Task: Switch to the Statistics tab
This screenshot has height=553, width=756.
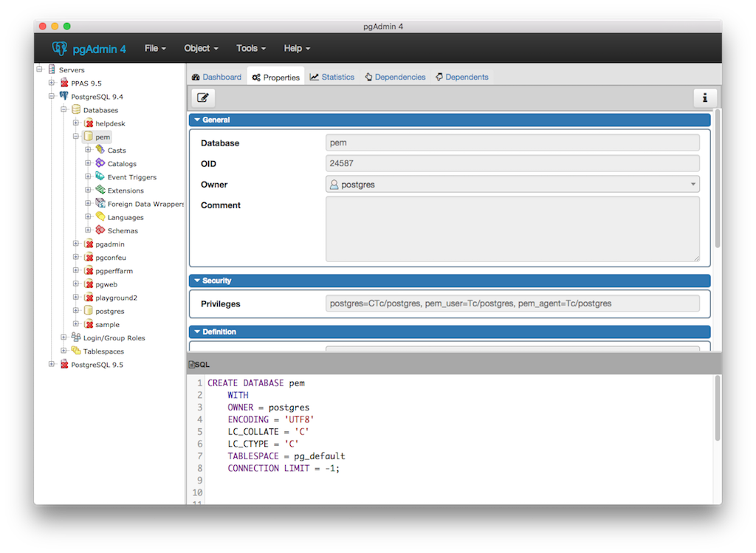Action: click(332, 77)
